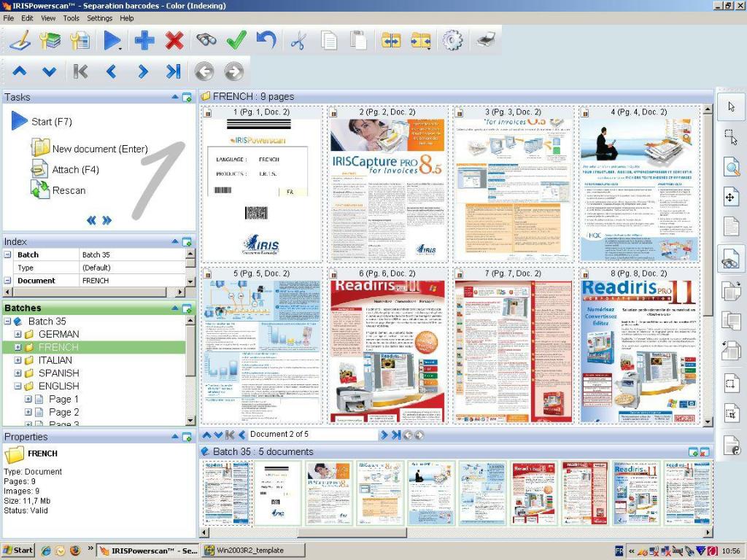Select page thumbnail 6 (Pg. 6, Doc. 2)
This screenshot has height=560, width=747.
387,345
